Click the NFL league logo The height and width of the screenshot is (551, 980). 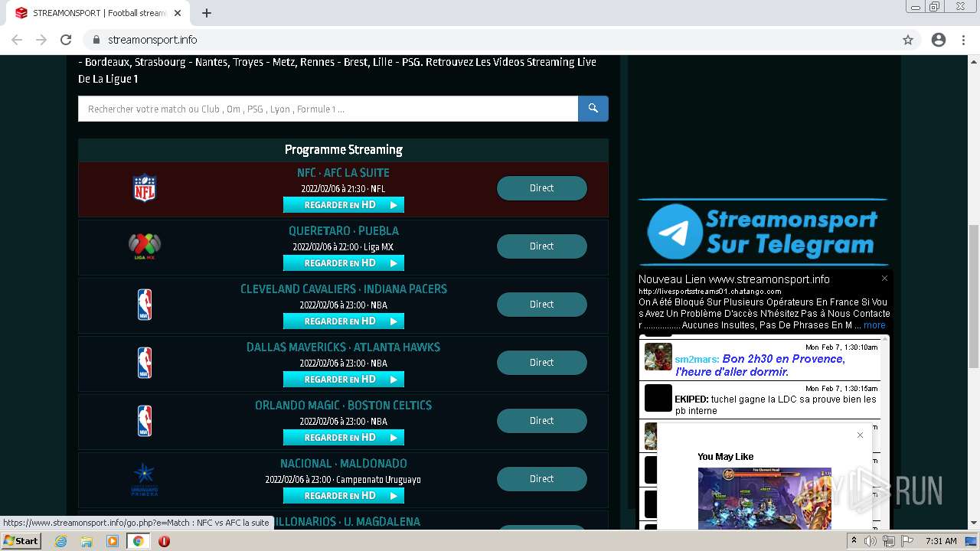pos(145,188)
